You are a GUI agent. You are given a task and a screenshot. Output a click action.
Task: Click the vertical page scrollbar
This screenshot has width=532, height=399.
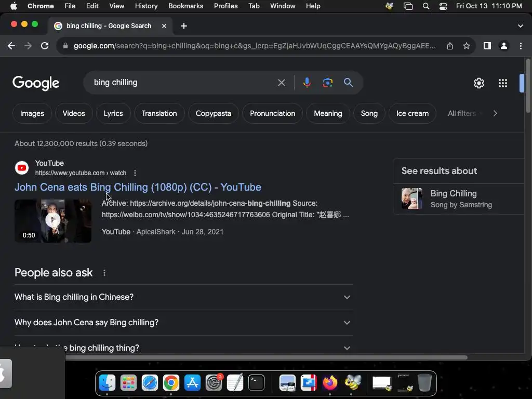[528, 86]
